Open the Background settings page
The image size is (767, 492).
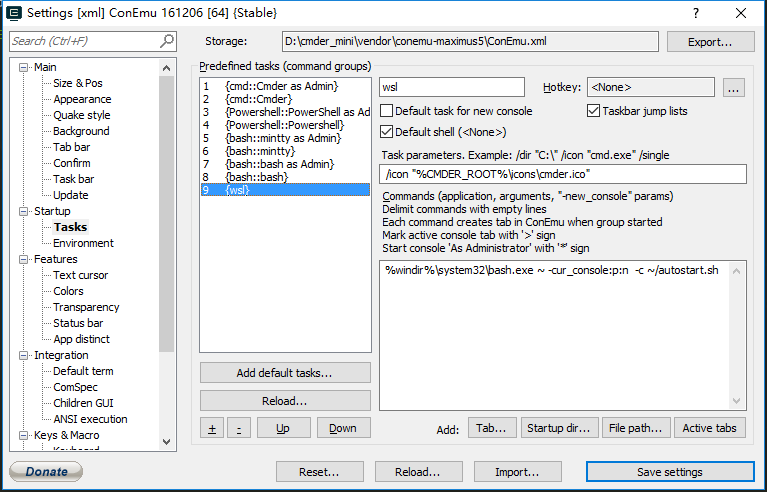pyautogui.click(x=81, y=131)
